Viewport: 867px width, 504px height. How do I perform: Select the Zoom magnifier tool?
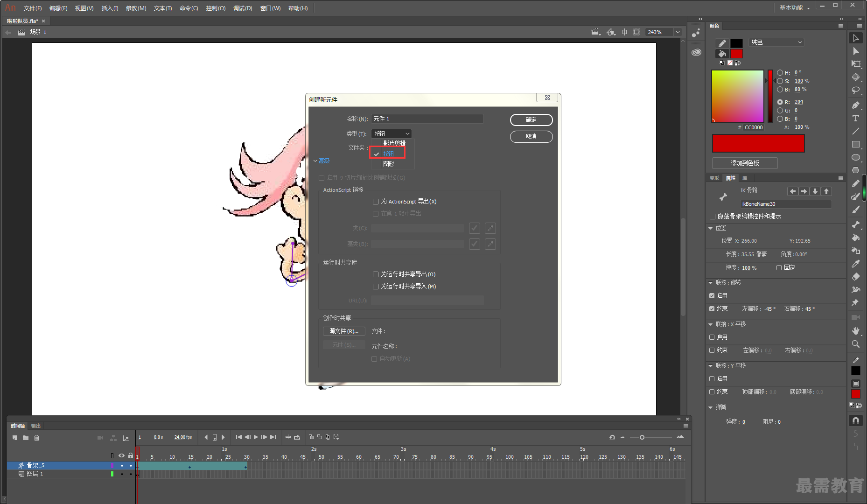tap(856, 344)
